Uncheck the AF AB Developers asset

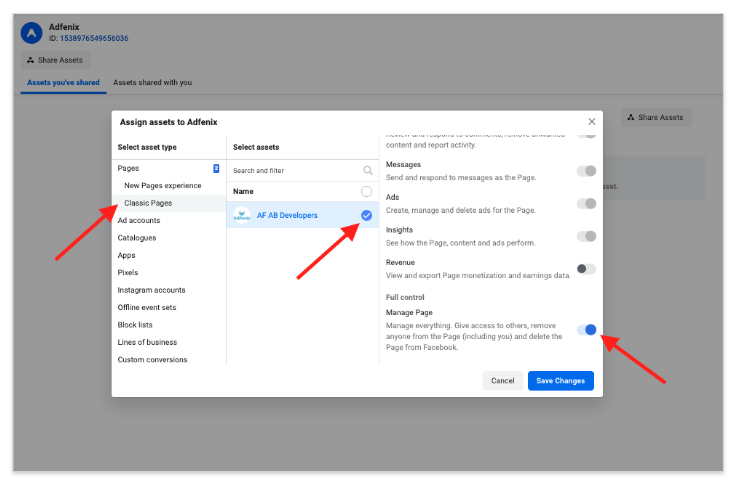click(367, 215)
